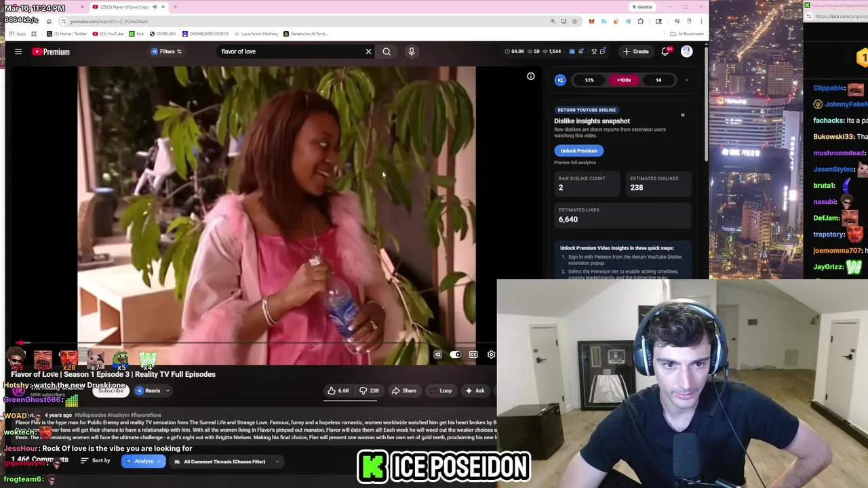Dislike the video (238)
Image resolution: width=868 pixels, height=488 pixels.
[x=370, y=390]
